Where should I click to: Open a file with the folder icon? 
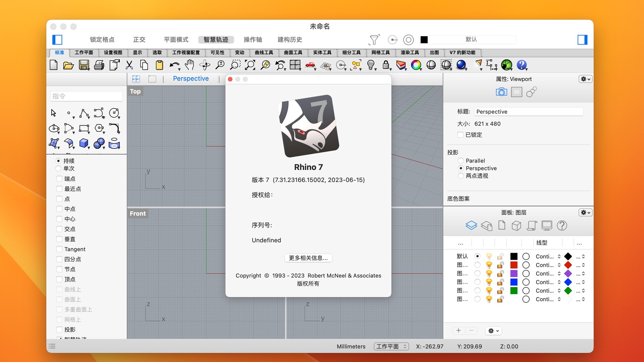point(68,65)
